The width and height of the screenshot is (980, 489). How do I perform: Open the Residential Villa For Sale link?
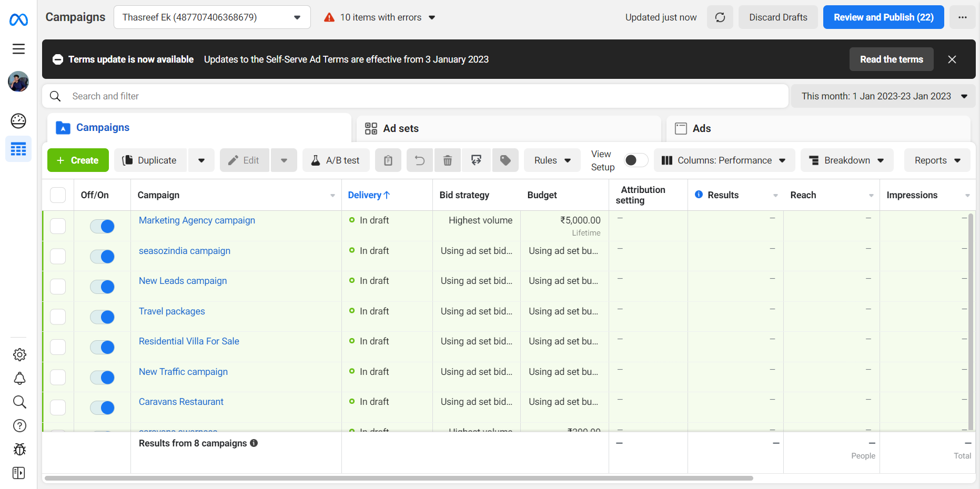[189, 341]
